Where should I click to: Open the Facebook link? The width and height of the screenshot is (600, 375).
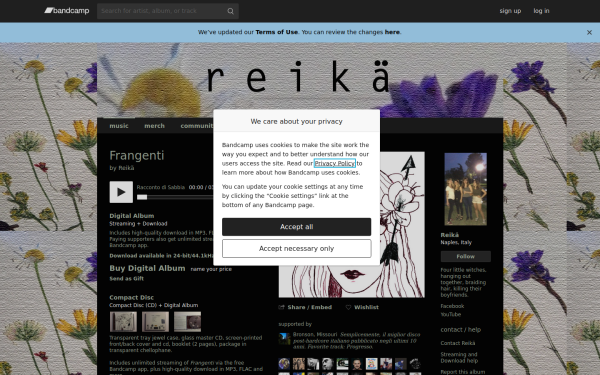tap(452, 306)
